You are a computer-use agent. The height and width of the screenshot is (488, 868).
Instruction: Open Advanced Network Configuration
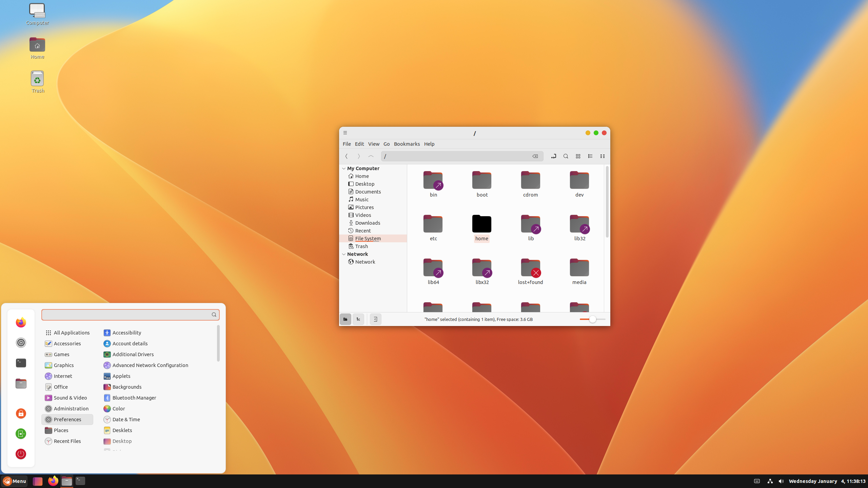(x=146, y=365)
